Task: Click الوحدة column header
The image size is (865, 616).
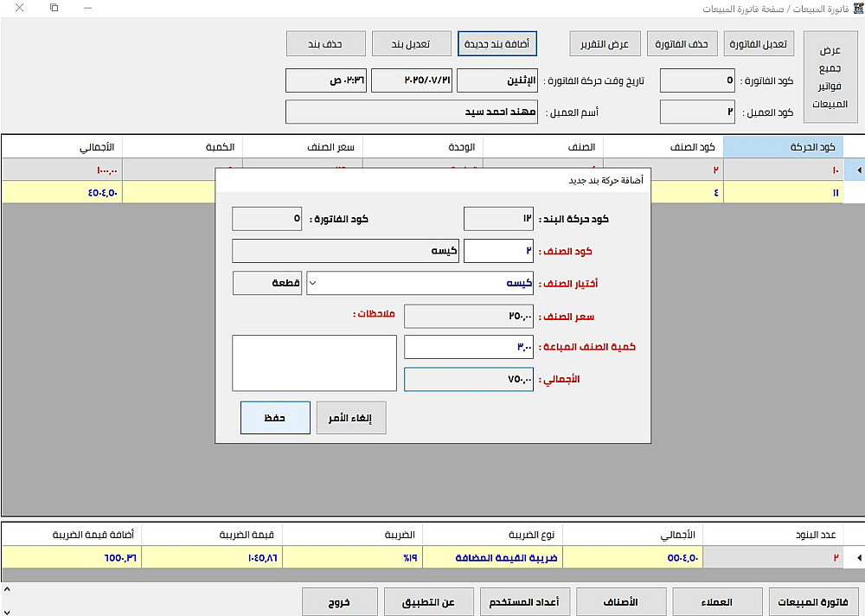Action: 423,147
